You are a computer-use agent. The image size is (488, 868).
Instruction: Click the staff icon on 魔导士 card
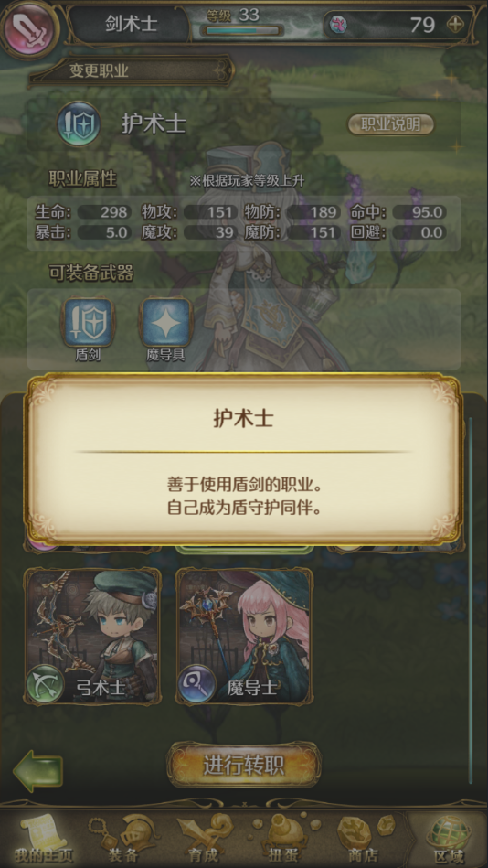point(196,684)
